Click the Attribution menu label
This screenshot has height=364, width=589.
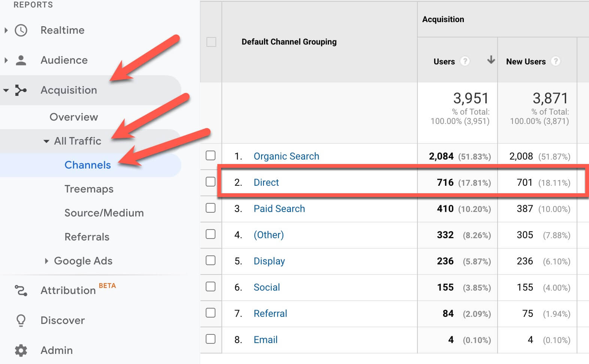pyautogui.click(x=68, y=290)
